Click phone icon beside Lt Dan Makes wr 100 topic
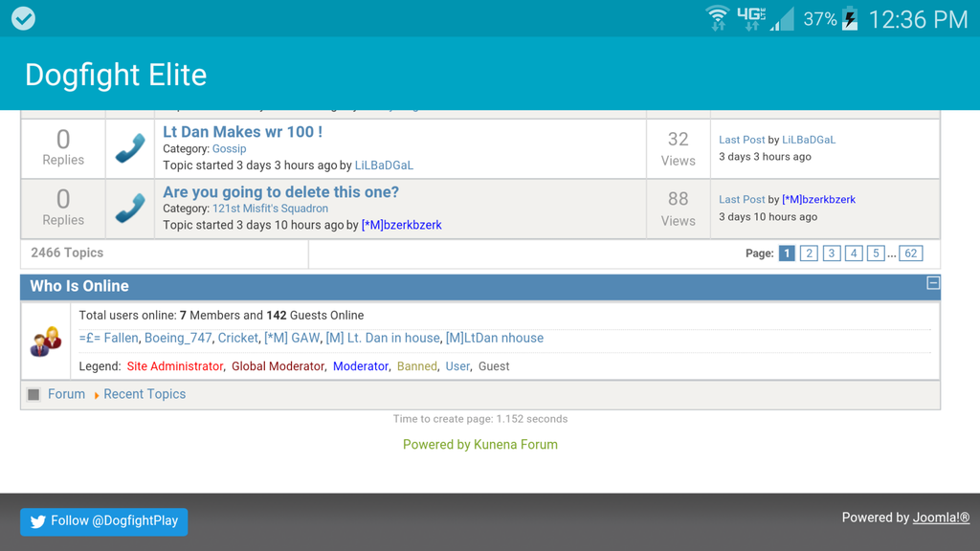Screen dimensions: 980x551 130,149
